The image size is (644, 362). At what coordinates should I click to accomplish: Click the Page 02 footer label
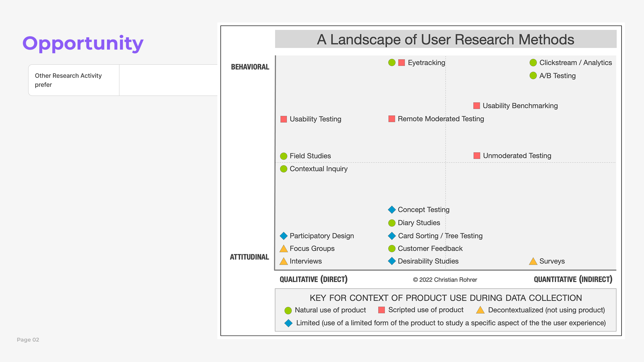tap(28, 340)
